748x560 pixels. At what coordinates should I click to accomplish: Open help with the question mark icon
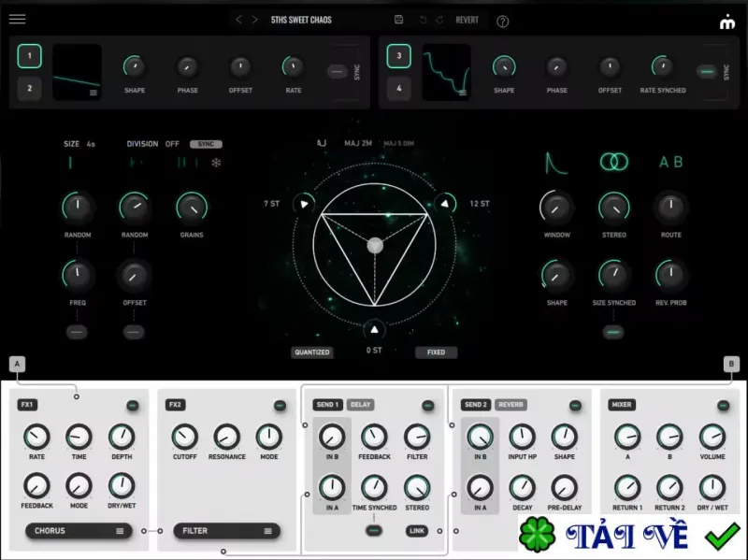click(502, 22)
